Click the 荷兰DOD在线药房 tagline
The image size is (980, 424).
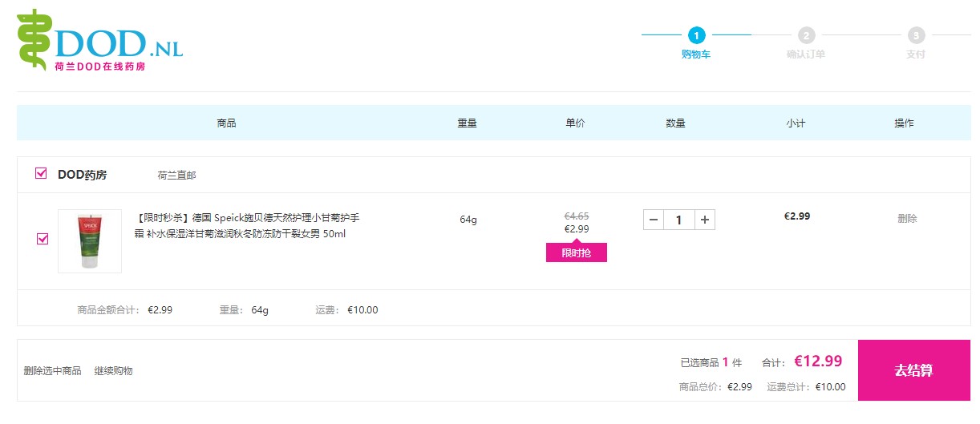point(99,67)
